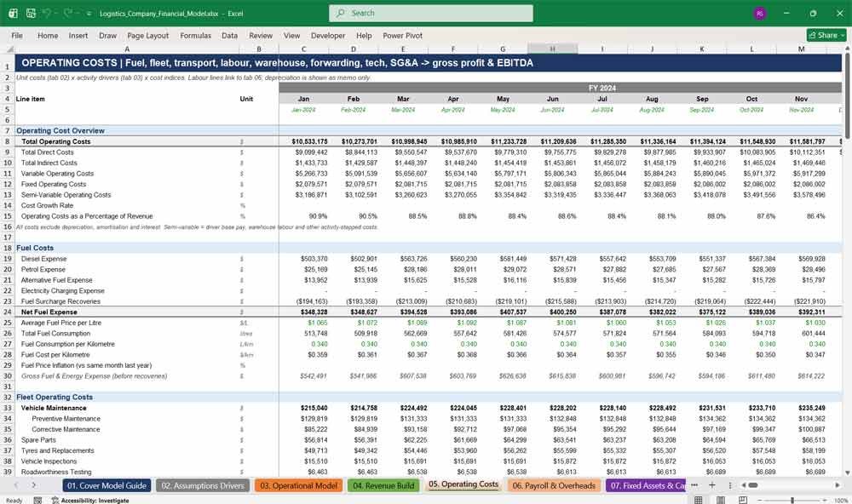Click the macro recording icon in status bar

[37, 501]
